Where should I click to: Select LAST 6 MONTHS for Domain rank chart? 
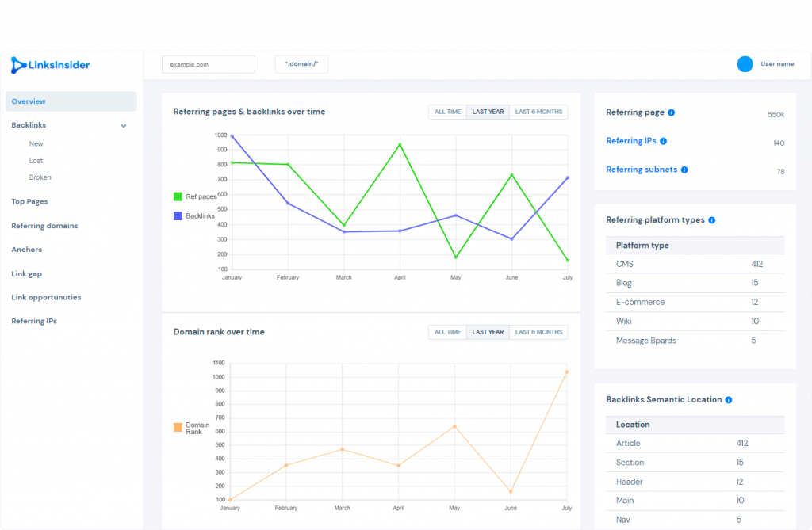tap(538, 332)
